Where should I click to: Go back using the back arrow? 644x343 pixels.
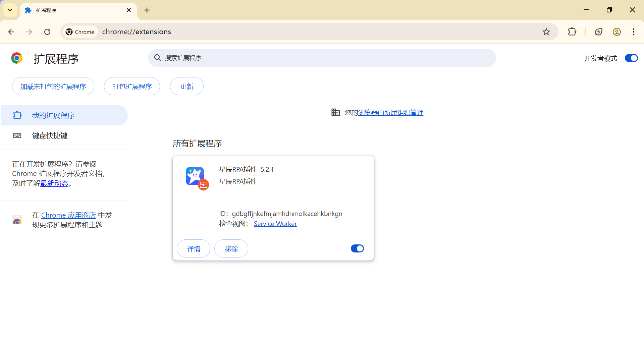[11, 32]
